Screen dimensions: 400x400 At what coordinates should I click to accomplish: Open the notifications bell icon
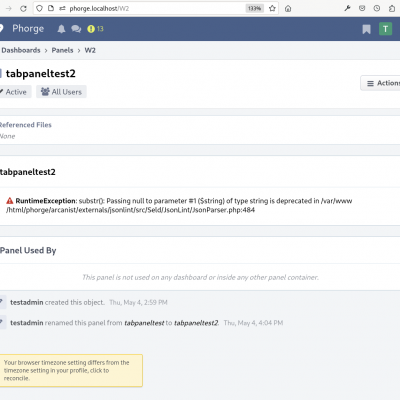pyautogui.click(x=61, y=29)
